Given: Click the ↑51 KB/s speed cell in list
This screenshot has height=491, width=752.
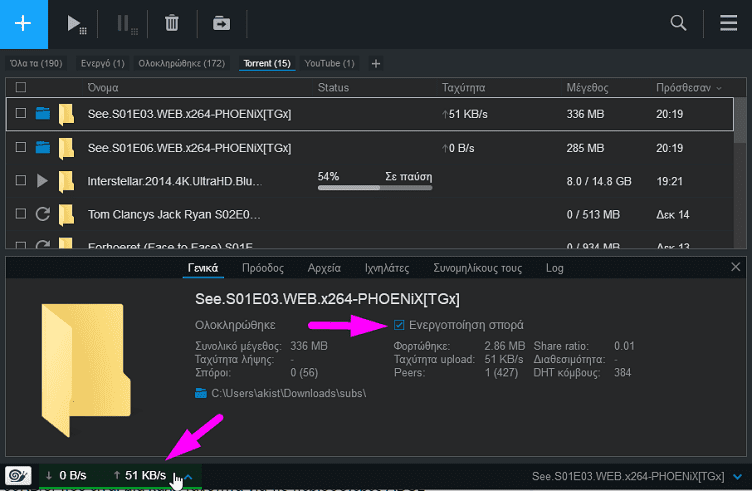Looking at the screenshot, I should tap(464, 114).
